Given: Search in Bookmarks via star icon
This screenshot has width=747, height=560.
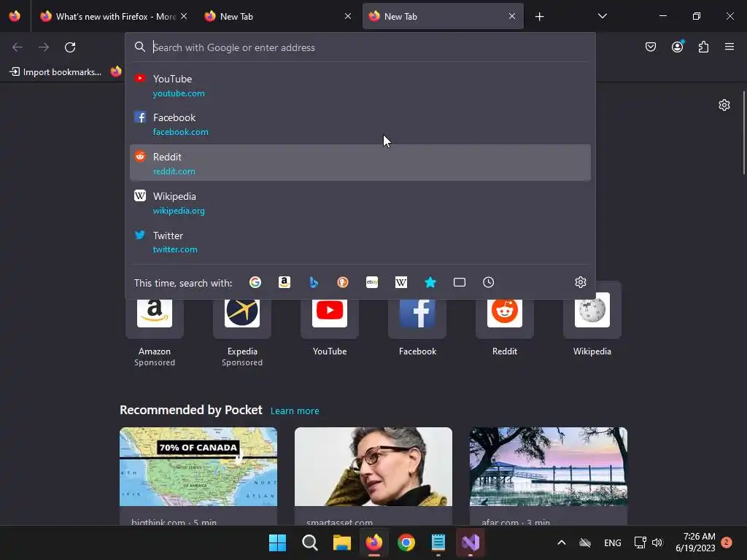Looking at the screenshot, I should point(430,282).
